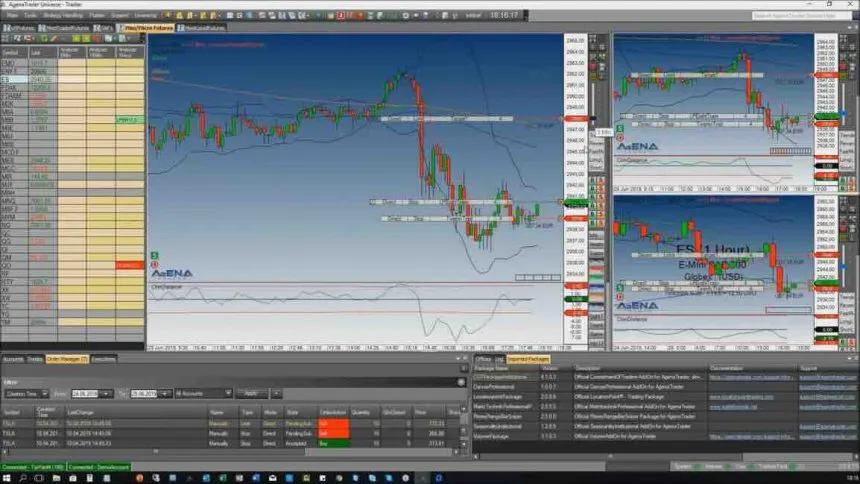The width and height of the screenshot is (860, 484).
Task: Sort orders by the LastChange column
Action: coord(137,412)
